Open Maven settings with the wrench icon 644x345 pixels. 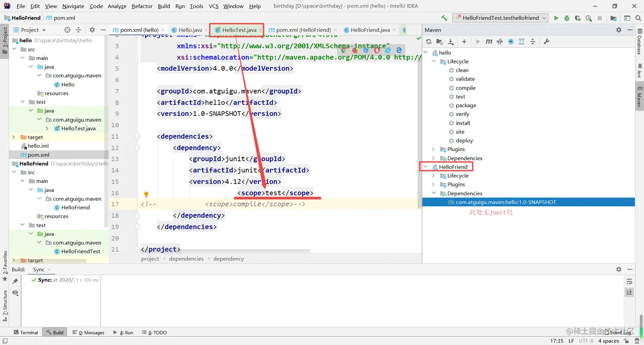point(547,42)
